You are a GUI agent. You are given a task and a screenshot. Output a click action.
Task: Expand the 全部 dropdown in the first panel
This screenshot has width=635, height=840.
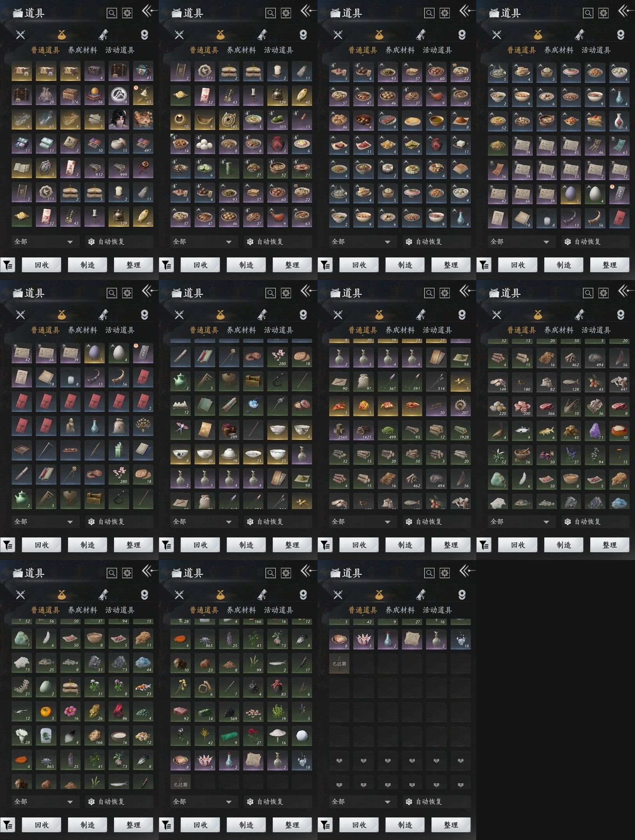(x=44, y=241)
